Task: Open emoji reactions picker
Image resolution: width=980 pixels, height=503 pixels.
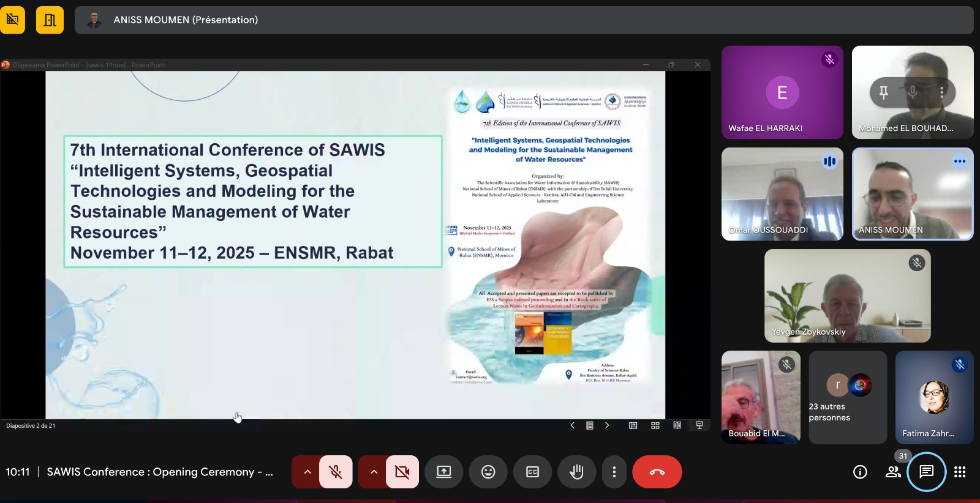Action: tap(488, 472)
